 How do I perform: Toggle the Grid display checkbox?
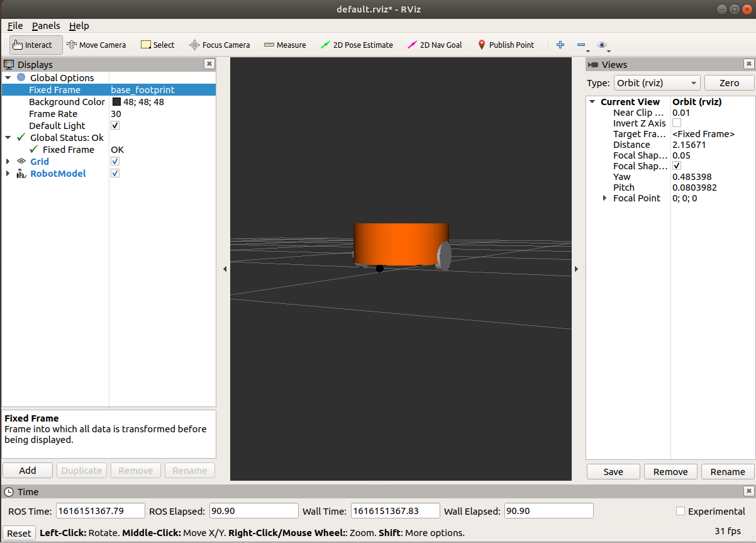point(115,161)
